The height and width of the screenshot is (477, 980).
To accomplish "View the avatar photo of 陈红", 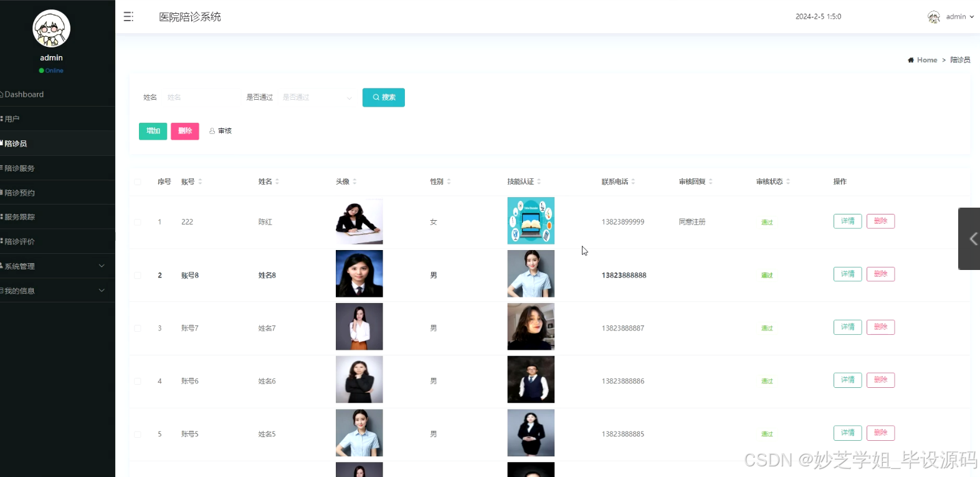I will pos(359,221).
